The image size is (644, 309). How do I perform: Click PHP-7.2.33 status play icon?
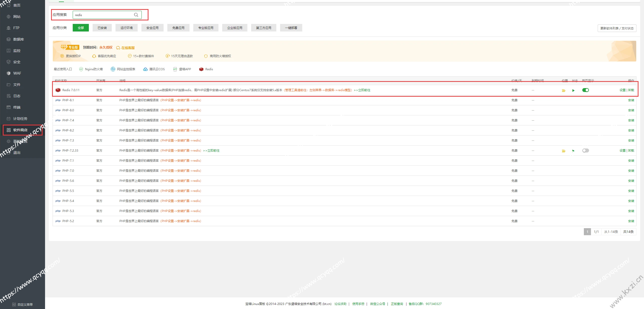pos(573,151)
